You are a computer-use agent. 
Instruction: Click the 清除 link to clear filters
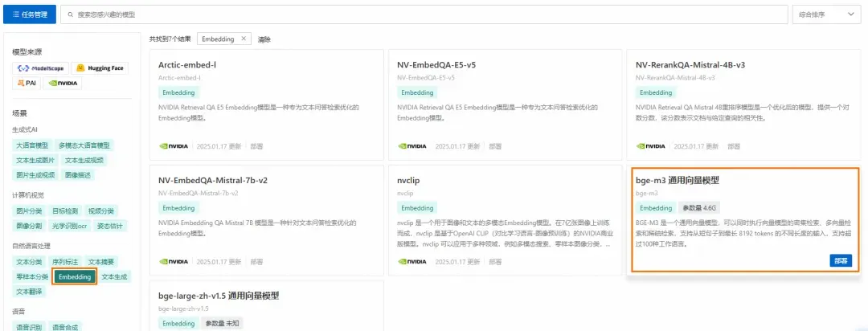(264, 40)
